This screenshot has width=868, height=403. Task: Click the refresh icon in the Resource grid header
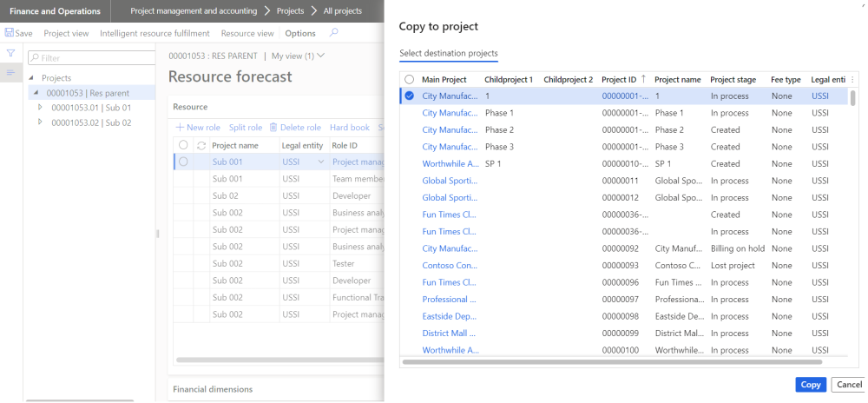[201, 145]
